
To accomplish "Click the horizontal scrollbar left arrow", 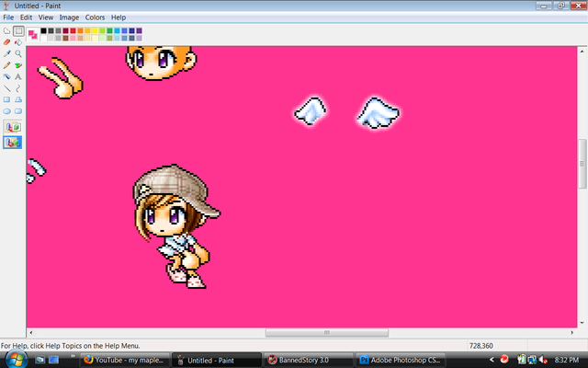I will point(30,333).
